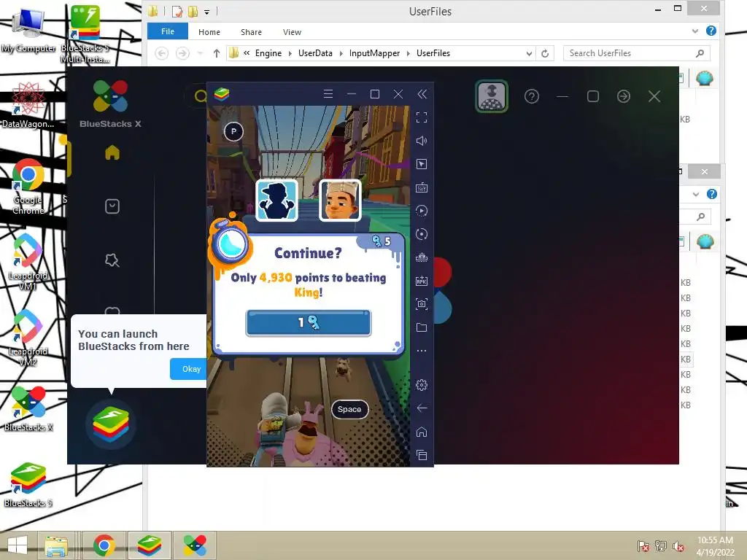Go up one folder with the up arrow
The image size is (747, 560).
216,53
